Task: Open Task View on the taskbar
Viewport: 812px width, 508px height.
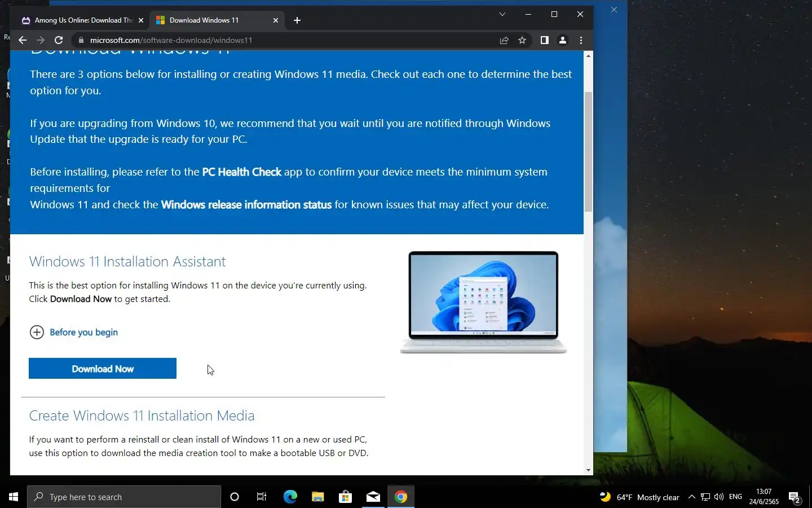Action: pos(262,497)
